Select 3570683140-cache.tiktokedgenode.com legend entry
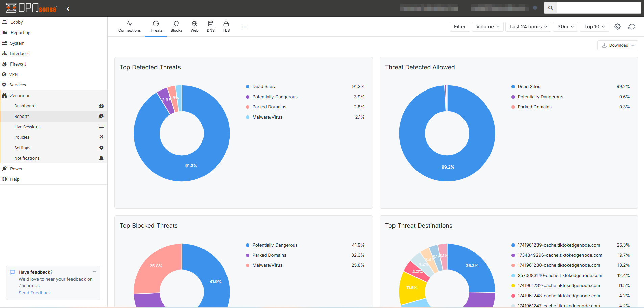This screenshot has width=644, height=308. click(x=560, y=276)
